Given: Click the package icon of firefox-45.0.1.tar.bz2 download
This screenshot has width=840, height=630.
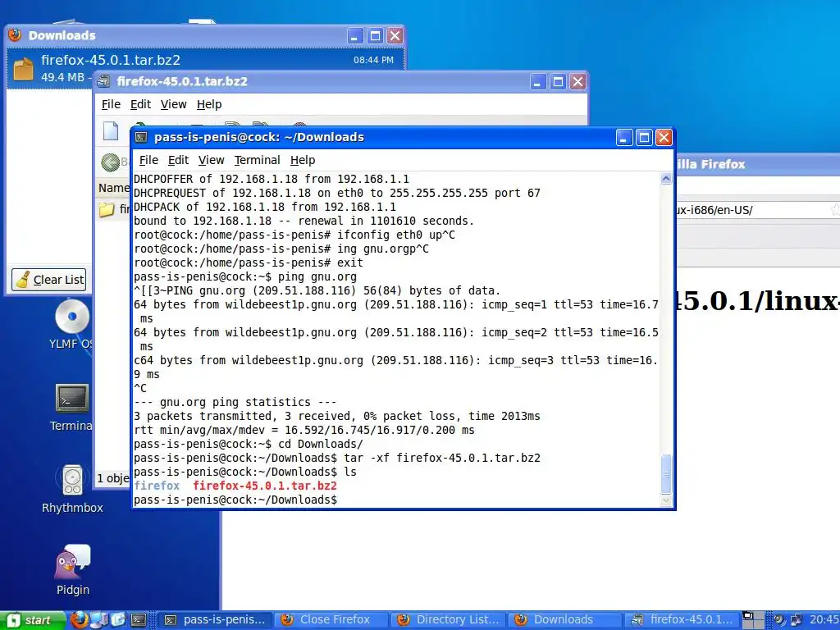Looking at the screenshot, I should point(23,68).
